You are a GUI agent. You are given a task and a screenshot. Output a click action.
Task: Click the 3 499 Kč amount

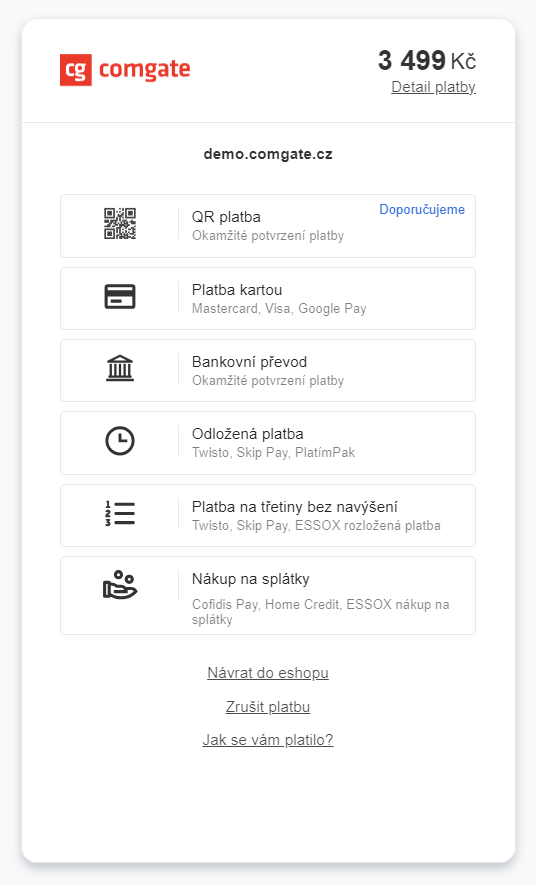click(x=427, y=61)
